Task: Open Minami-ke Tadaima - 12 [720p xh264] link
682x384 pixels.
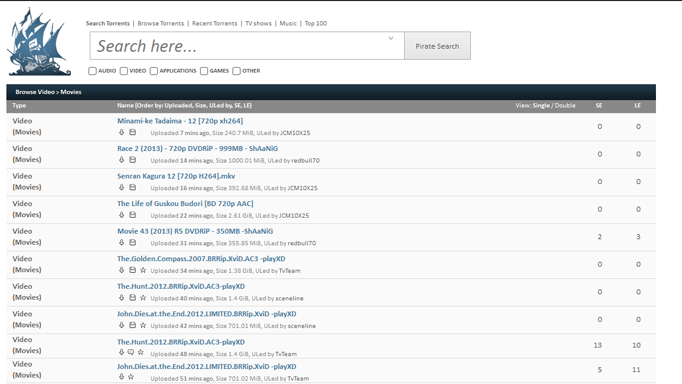Action: (x=180, y=121)
